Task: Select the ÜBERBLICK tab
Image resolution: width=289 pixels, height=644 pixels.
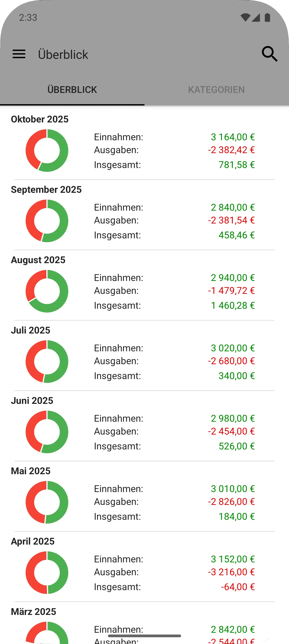Action: 72,90
